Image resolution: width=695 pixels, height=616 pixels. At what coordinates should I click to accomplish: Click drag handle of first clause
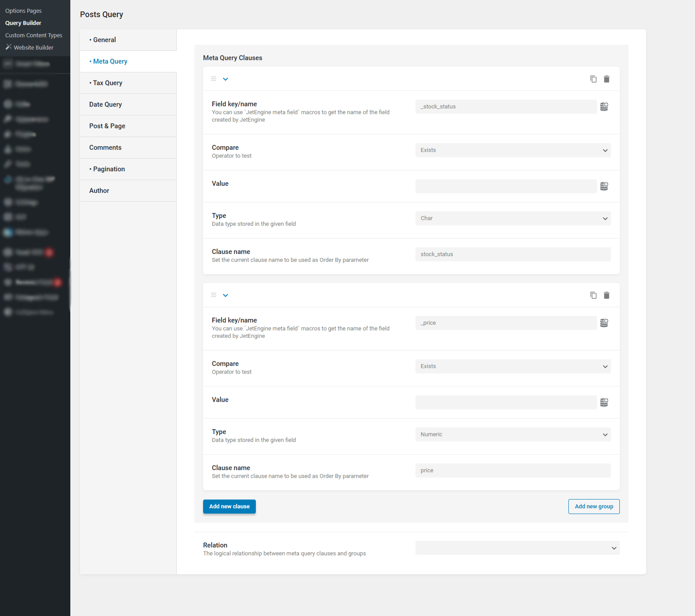tap(214, 79)
